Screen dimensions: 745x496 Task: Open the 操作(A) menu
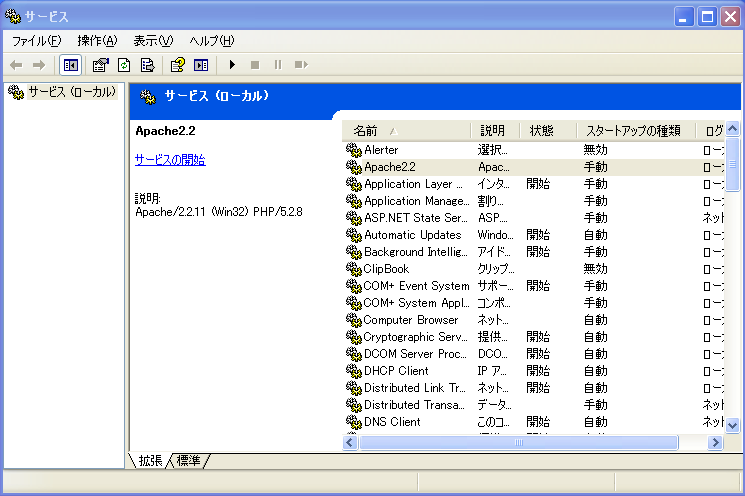[x=97, y=41]
